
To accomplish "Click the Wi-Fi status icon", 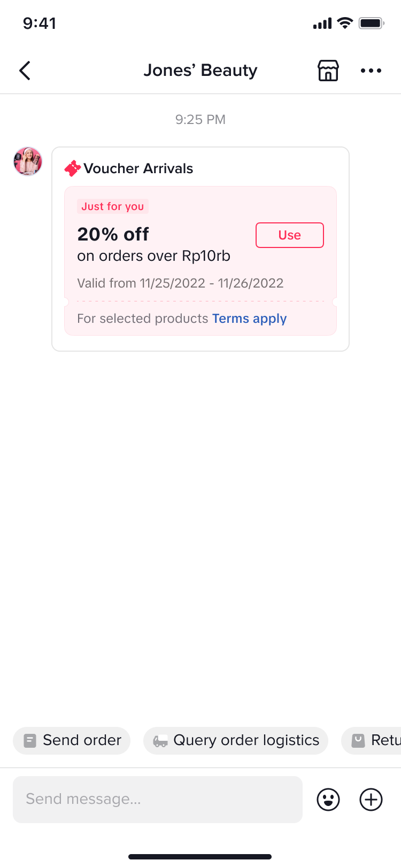I will point(345,23).
